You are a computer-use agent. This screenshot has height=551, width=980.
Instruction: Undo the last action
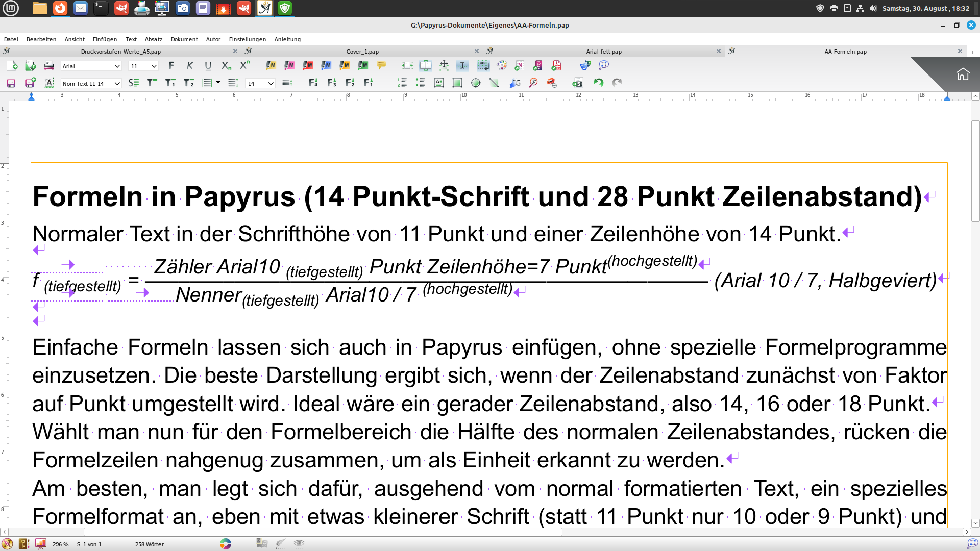click(x=598, y=83)
